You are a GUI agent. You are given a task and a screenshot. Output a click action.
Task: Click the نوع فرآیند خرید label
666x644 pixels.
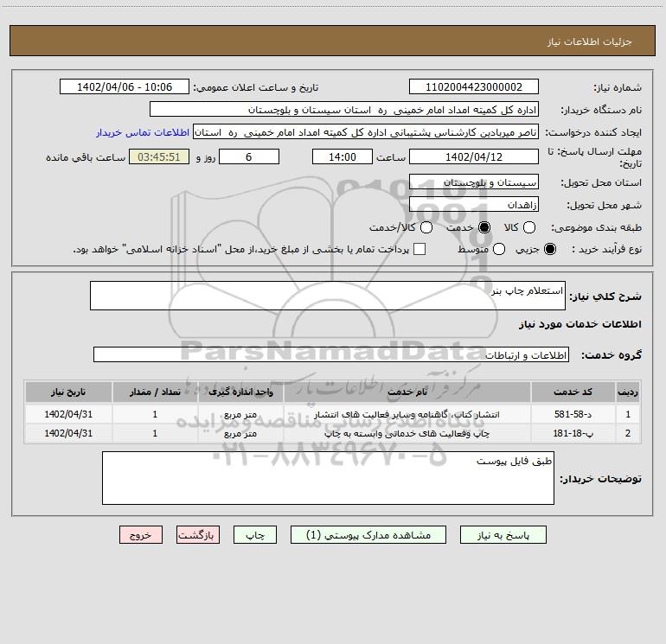(x=607, y=249)
